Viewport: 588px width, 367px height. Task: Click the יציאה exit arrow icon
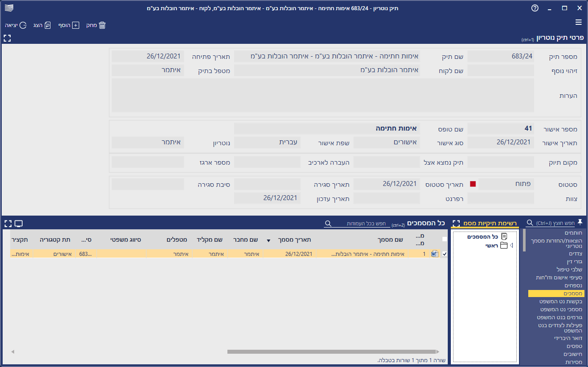23,25
